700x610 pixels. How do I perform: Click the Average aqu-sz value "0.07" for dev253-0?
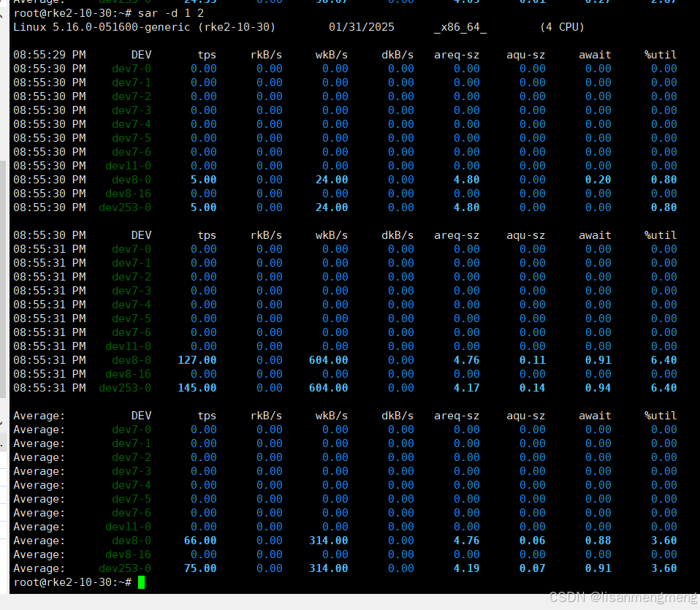pyautogui.click(x=533, y=568)
